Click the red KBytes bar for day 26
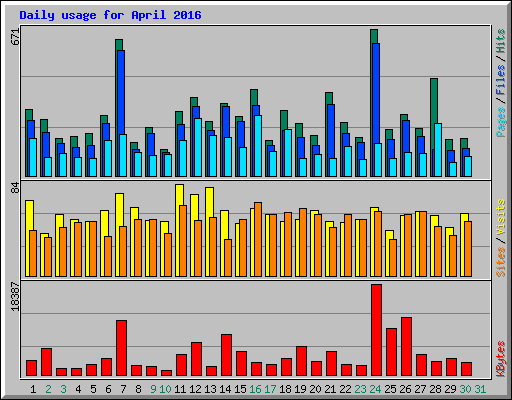 coord(407,347)
